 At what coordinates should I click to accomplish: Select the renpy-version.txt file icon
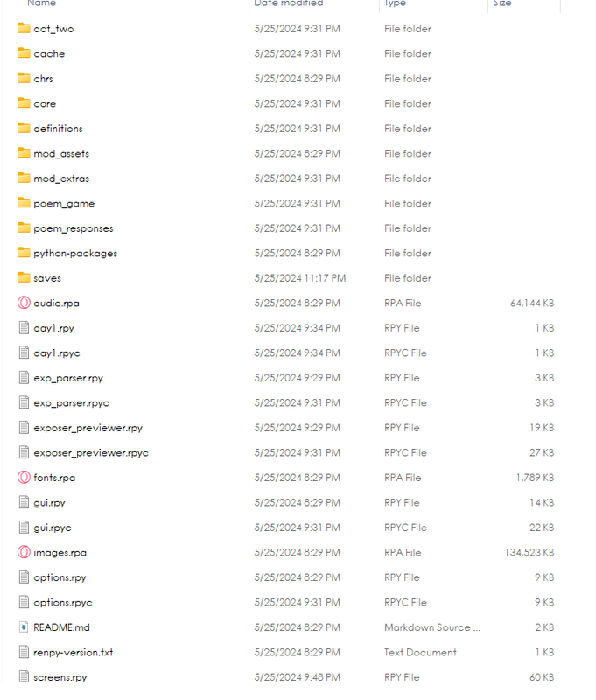pos(24,652)
